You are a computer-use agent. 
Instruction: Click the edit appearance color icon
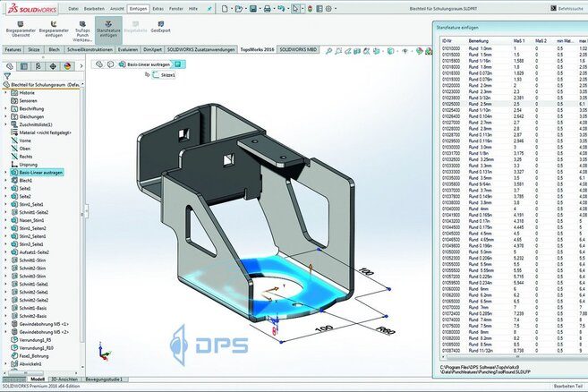419,51
